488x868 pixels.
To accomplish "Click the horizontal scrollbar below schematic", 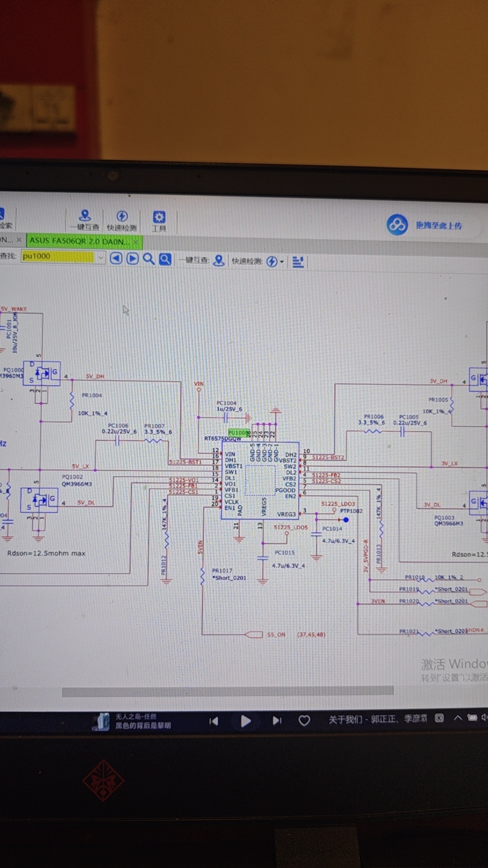I will click(228, 691).
